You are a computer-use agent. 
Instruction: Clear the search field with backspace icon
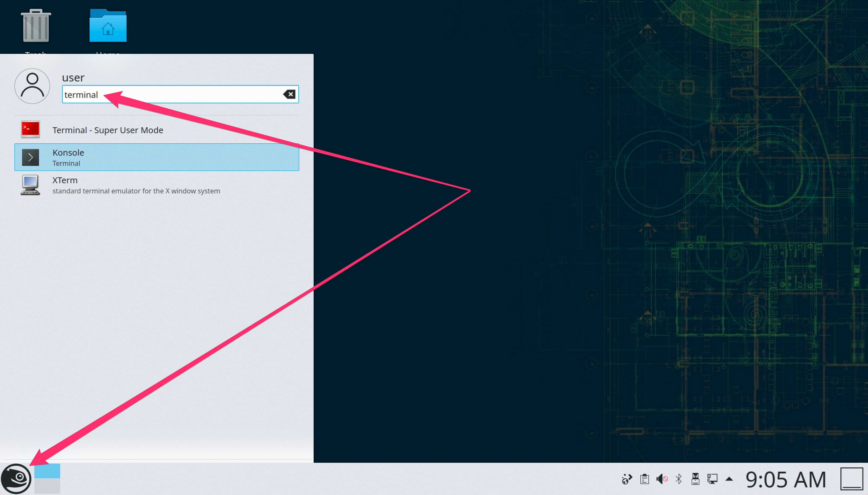point(289,94)
